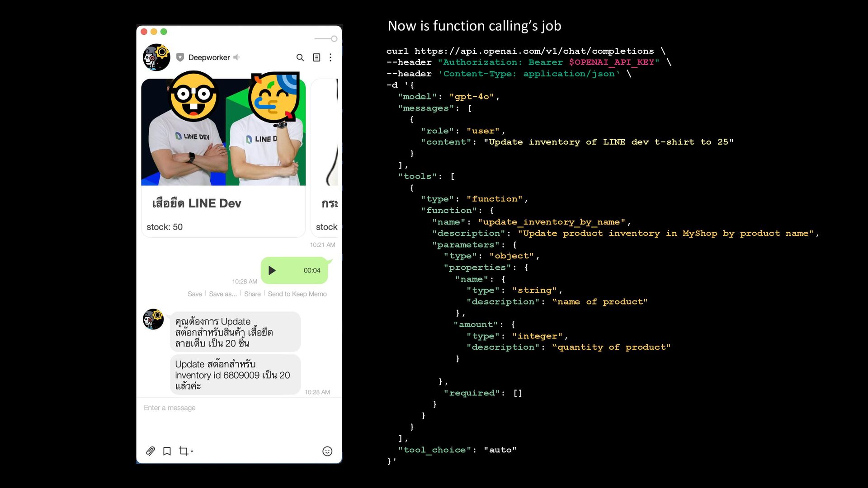This screenshot has height=488, width=868.
Task: Select the reply bubble mentioning 20 ชิ้น
Action: [x=235, y=332]
